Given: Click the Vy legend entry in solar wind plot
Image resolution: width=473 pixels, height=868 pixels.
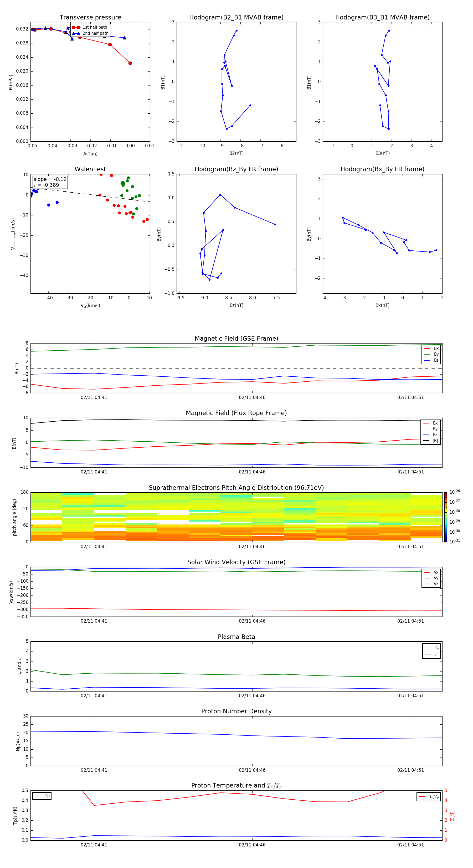Looking at the screenshot, I should coord(431,578).
